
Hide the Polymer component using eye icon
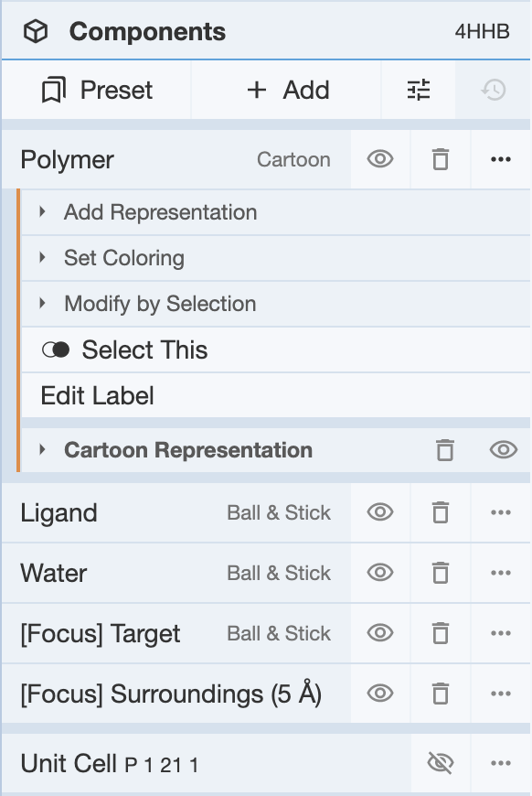pyautogui.click(x=380, y=159)
